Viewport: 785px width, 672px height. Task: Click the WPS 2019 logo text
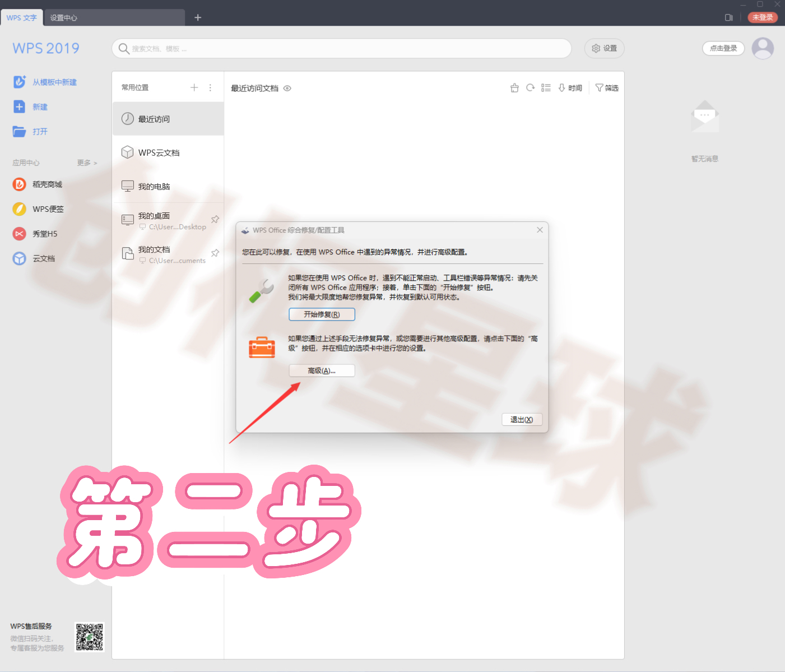(x=46, y=48)
